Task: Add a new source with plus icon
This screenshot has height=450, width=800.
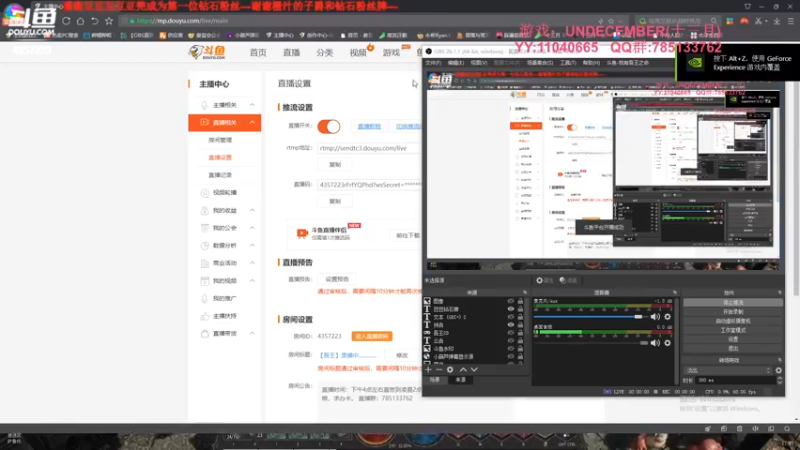Action: [428, 369]
